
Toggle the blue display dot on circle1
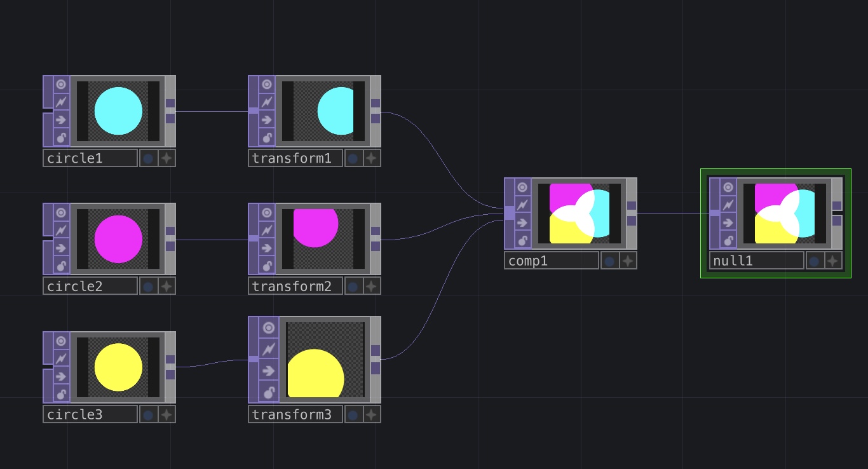[x=148, y=158]
